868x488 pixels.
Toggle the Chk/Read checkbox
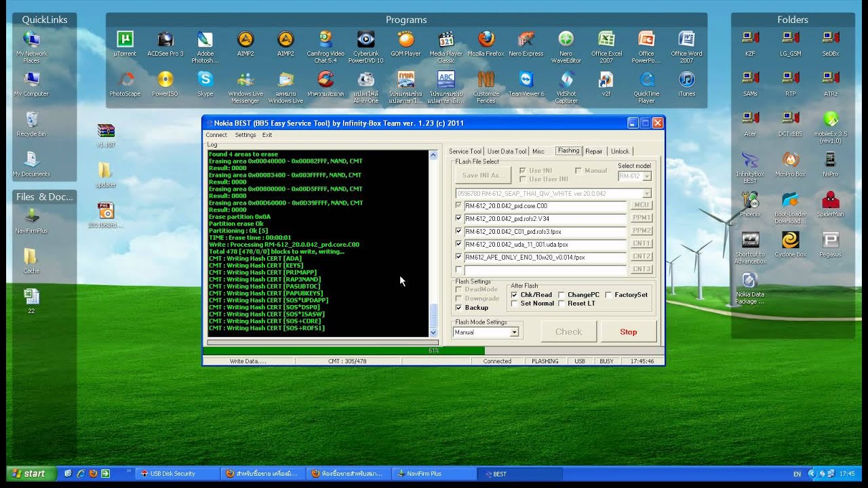515,295
